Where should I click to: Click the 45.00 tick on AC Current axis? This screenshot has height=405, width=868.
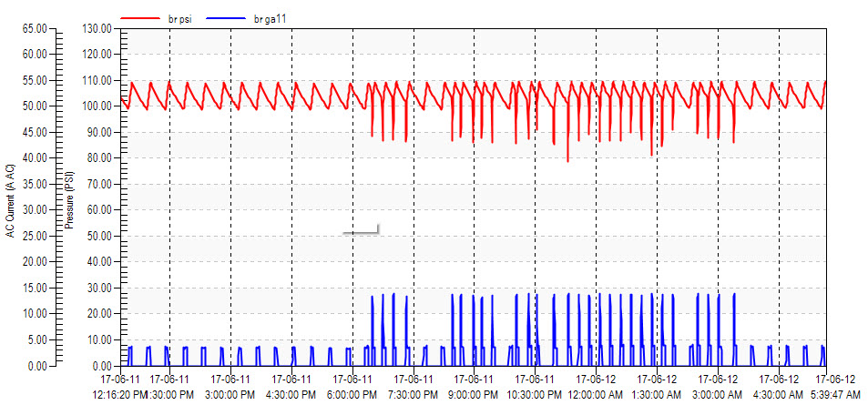(35, 133)
